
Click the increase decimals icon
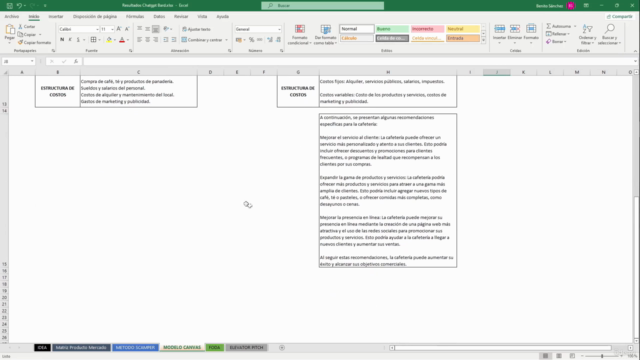[x=270, y=40]
